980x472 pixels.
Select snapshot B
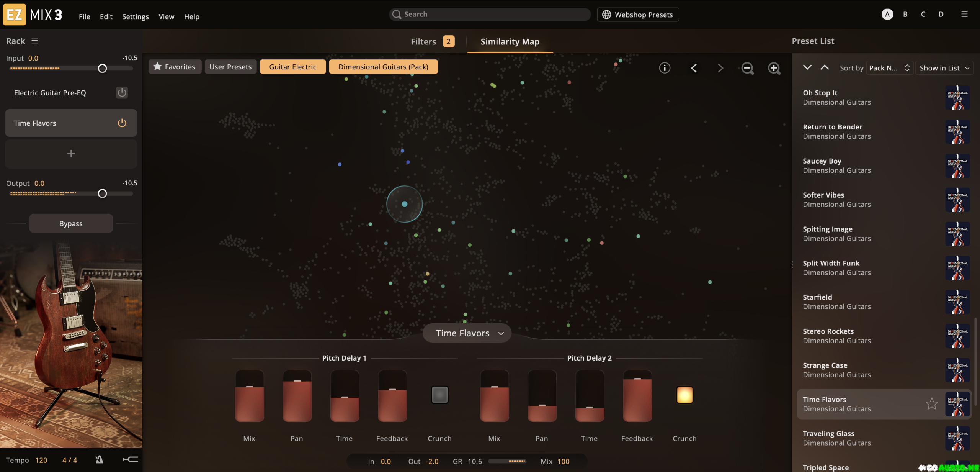(905, 14)
